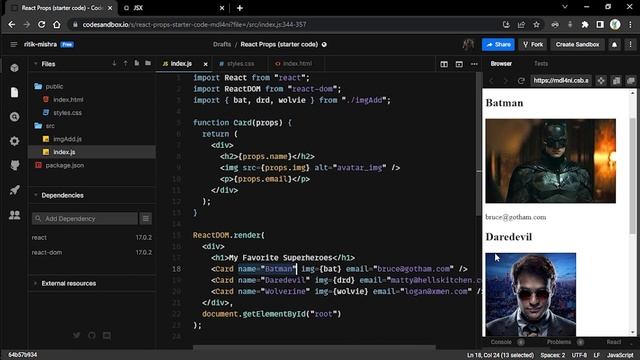Open a new Chrome tab
The width and height of the screenshot is (640, 360).
point(240,8)
